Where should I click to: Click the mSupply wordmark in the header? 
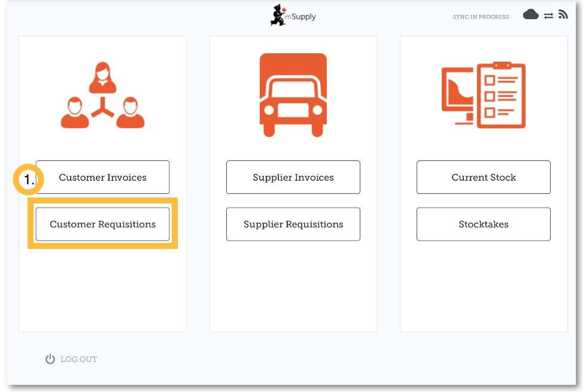click(303, 17)
